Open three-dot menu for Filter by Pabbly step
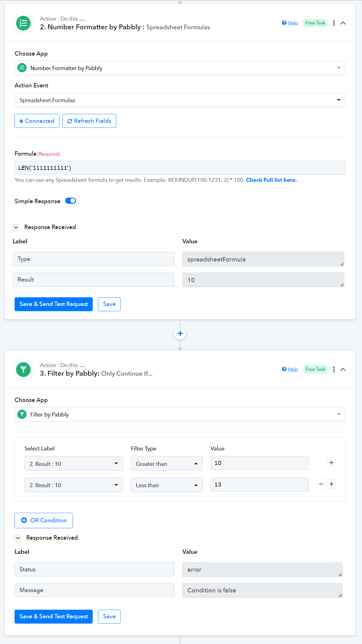 click(x=334, y=370)
